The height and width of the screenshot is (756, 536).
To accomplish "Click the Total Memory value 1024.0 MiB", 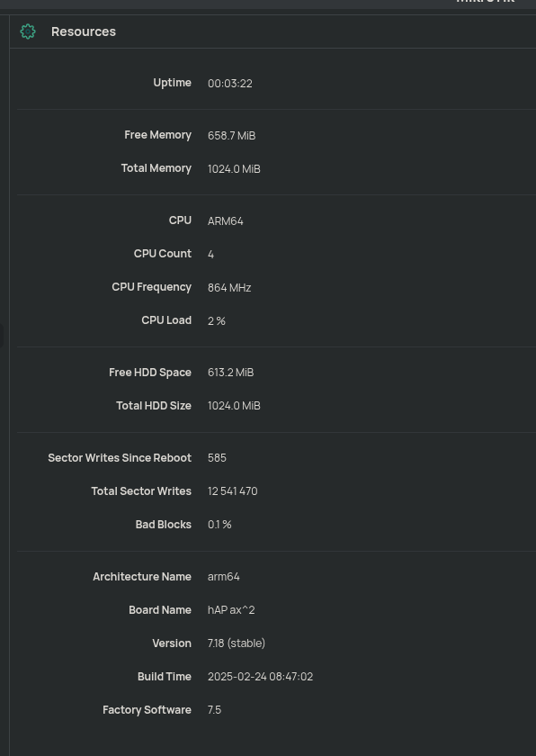I will [234, 168].
